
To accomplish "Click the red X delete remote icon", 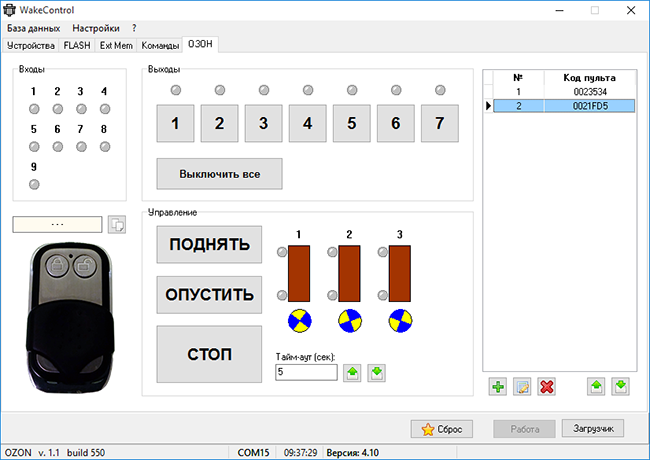I will pos(546,386).
